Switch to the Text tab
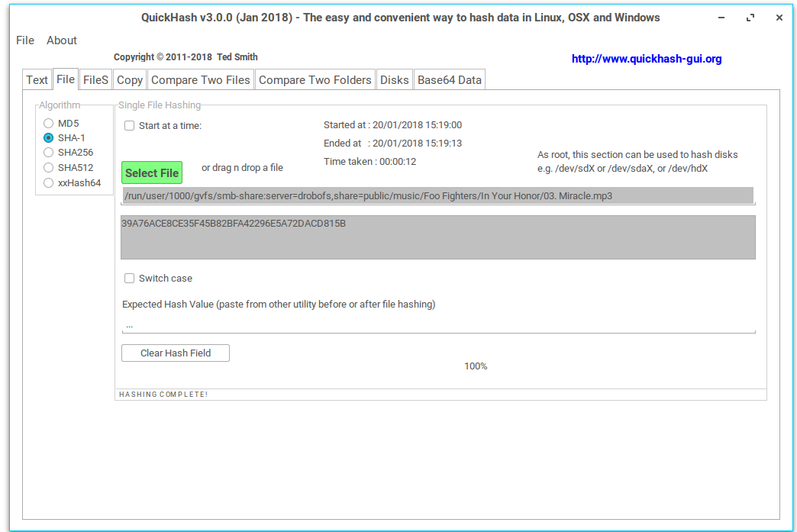The image size is (797, 532). pos(37,80)
